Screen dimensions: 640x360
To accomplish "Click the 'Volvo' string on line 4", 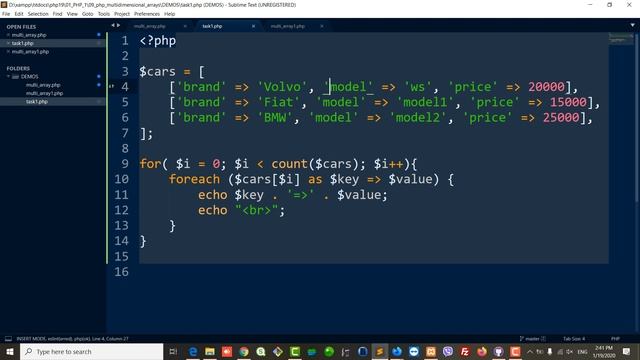I will 282,87.
